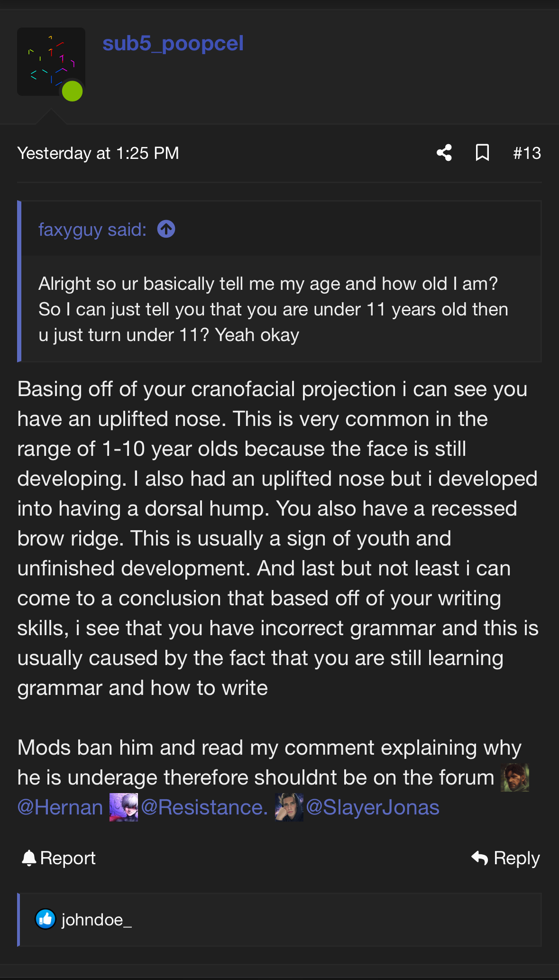Open sub5_poopcel's profile via username

tap(173, 44)
